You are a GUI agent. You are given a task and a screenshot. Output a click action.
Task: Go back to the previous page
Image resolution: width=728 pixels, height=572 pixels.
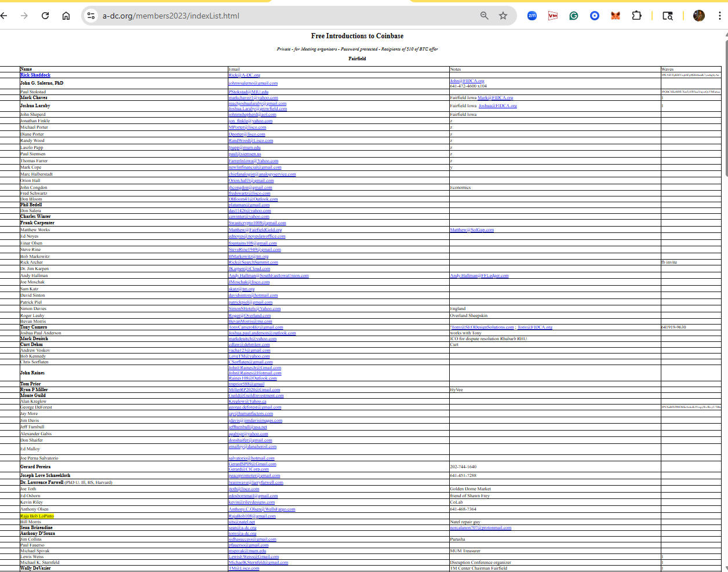click(x=4, y=16)
